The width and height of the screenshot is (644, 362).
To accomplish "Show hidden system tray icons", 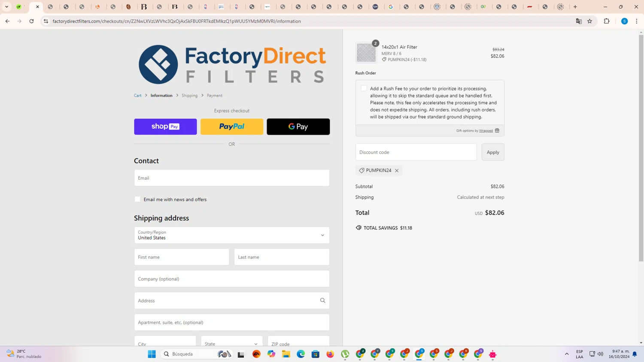I will click(567, 354).
